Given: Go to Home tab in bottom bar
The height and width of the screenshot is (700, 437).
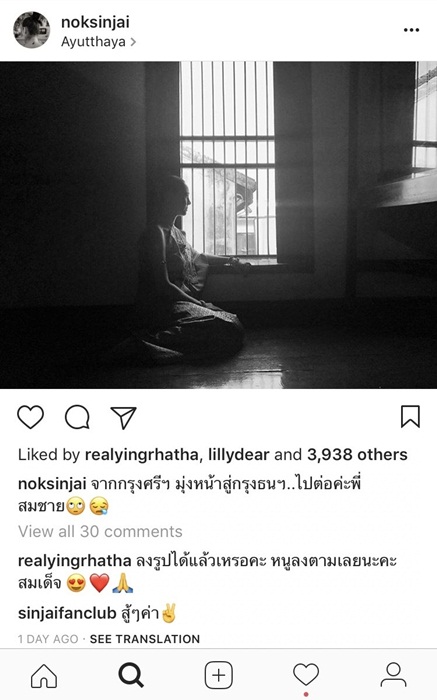Looking at the screenshot, I should (44, 675).
